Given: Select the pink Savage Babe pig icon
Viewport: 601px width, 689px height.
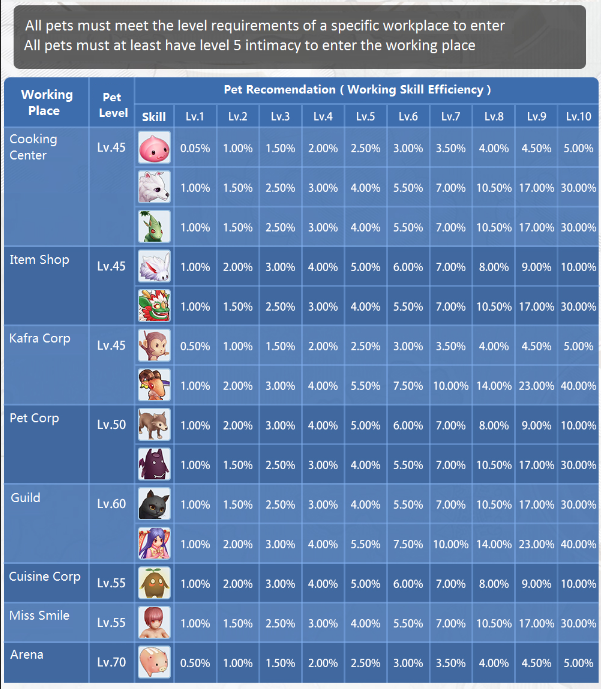Looking at the screenshot, I should point(154,662).
